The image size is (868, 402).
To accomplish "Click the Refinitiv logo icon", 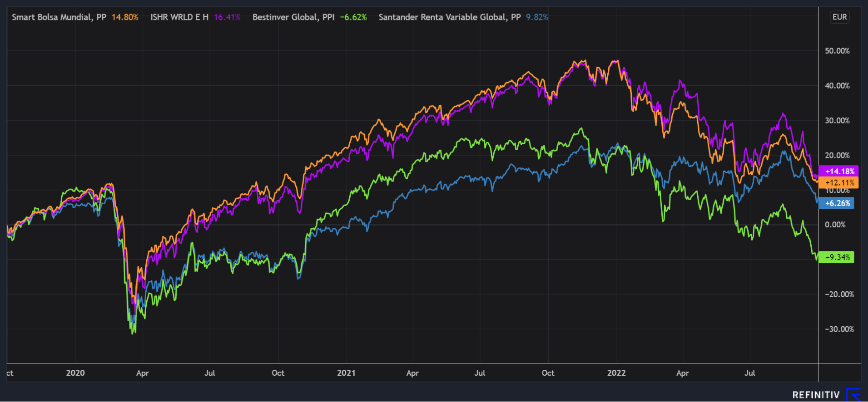I will [854, 395].
